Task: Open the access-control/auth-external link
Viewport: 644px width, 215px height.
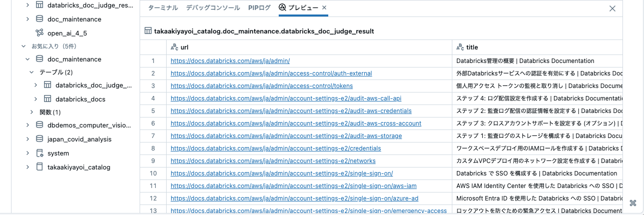Action: [x=271, y=73]
